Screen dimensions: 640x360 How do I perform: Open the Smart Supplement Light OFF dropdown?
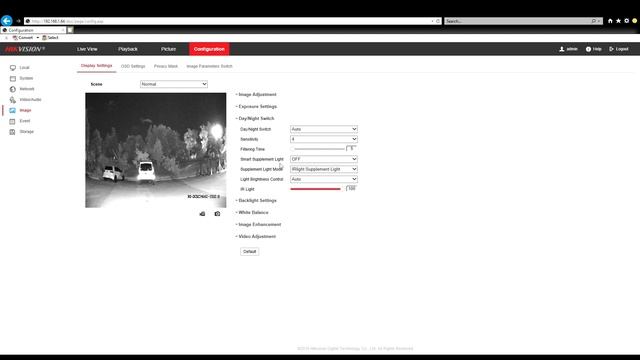coord(324,159)
